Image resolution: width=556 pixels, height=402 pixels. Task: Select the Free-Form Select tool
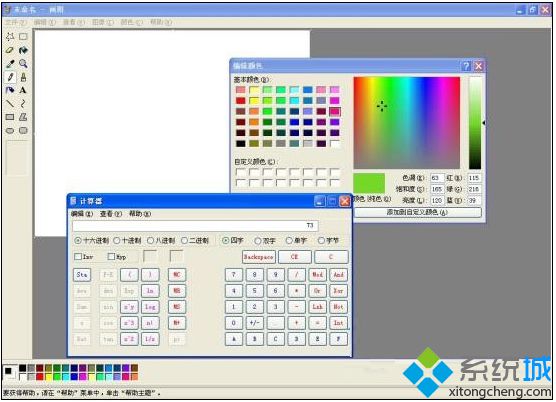coord(10,37)
